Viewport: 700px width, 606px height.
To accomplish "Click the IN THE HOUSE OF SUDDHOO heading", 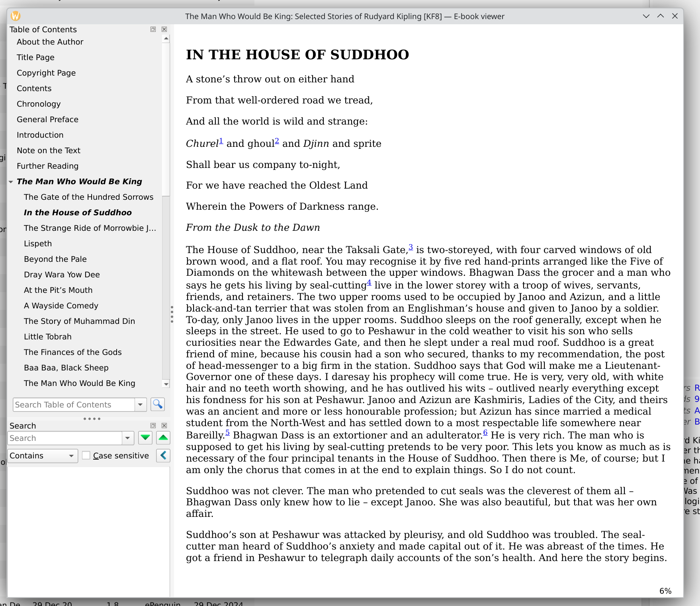I will coord(297,55).
